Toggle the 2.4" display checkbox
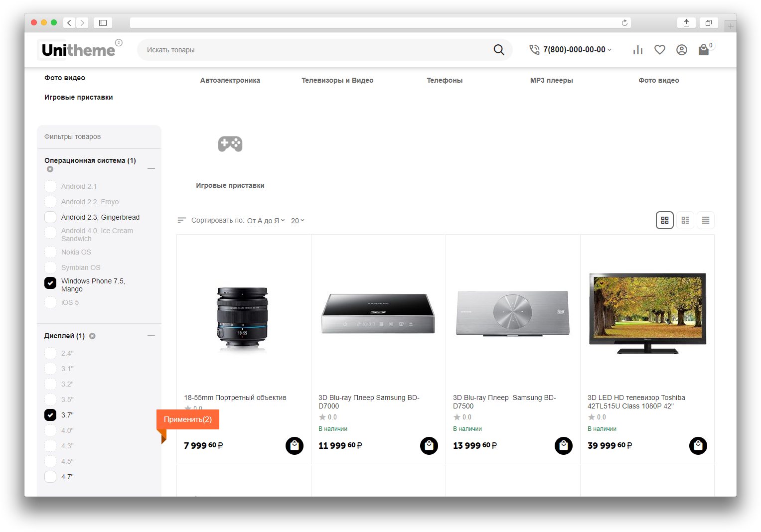Image resolution: width=761 pixels, height=532 pixels. (x=50, y=353)
